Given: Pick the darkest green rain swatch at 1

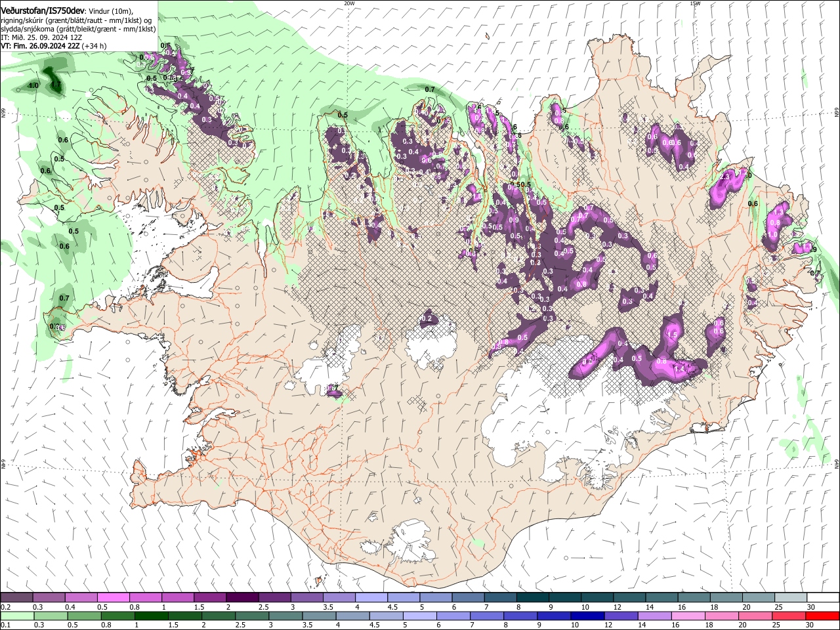Looking at the screenshot, I should pyautogui.click(x=152, y=616).
